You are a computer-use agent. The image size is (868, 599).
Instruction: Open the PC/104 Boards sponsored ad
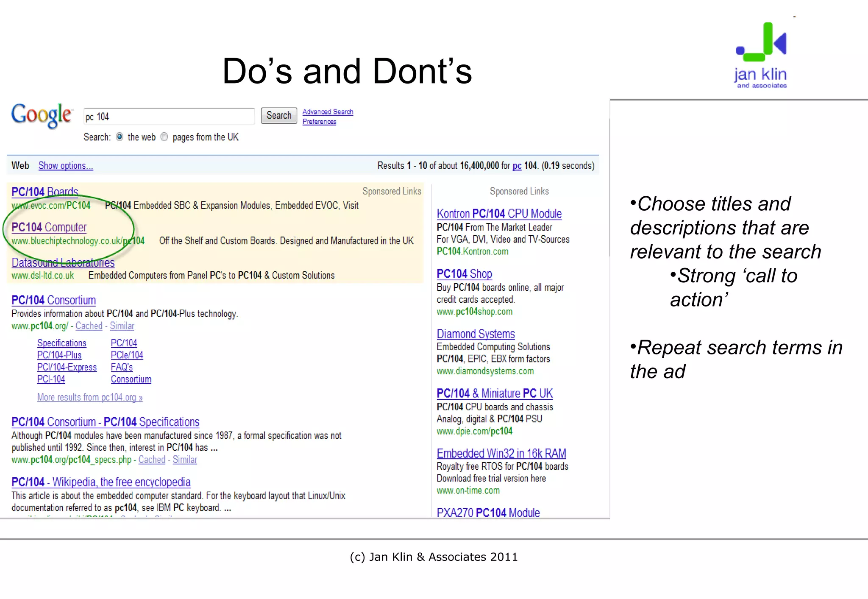[45, 192]
